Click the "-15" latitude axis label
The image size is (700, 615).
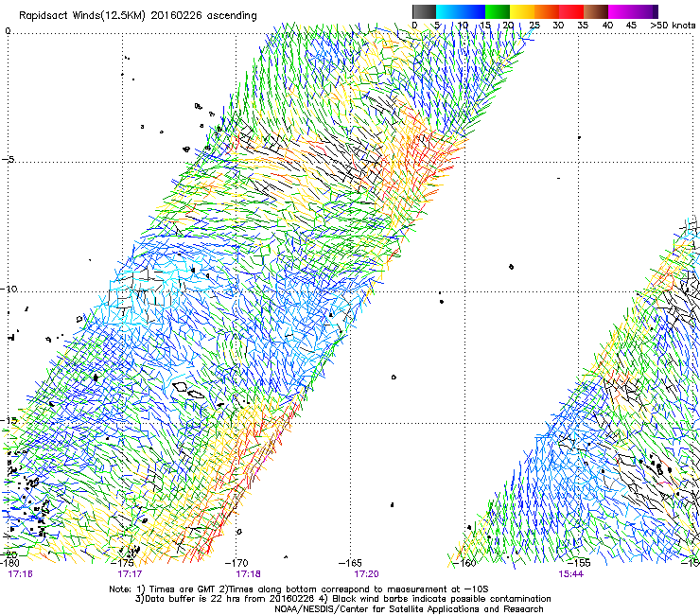[9, 420]
